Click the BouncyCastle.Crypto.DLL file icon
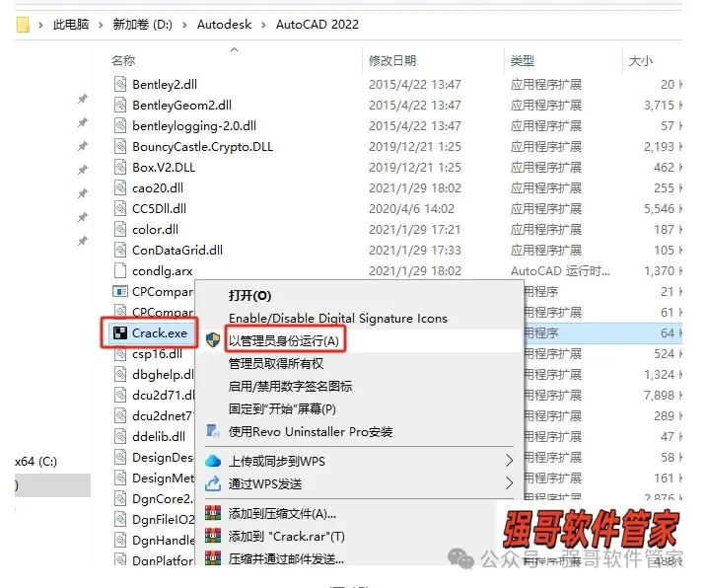 120,147
